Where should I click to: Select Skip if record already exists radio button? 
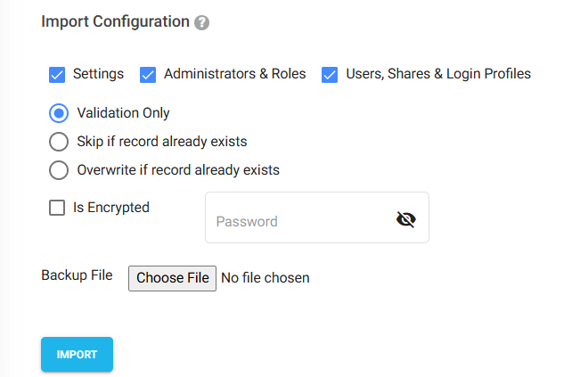tap(59, 142)
